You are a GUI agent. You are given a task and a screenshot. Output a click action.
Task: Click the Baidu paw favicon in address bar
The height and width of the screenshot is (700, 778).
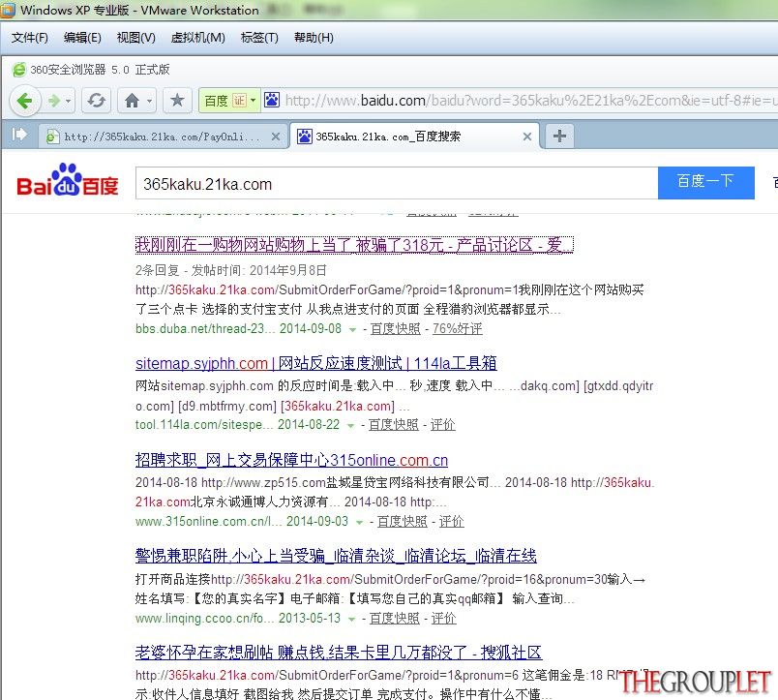(x=271, y=100)
